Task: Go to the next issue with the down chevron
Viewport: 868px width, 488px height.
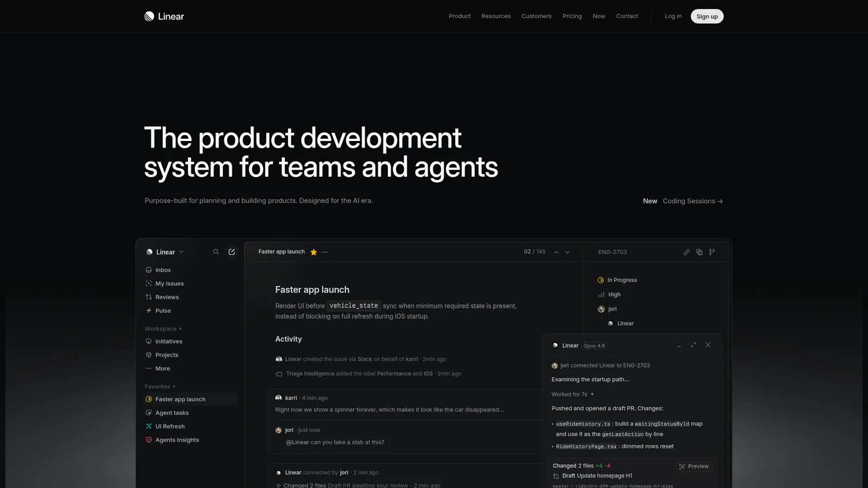Action: coord(567,252)
